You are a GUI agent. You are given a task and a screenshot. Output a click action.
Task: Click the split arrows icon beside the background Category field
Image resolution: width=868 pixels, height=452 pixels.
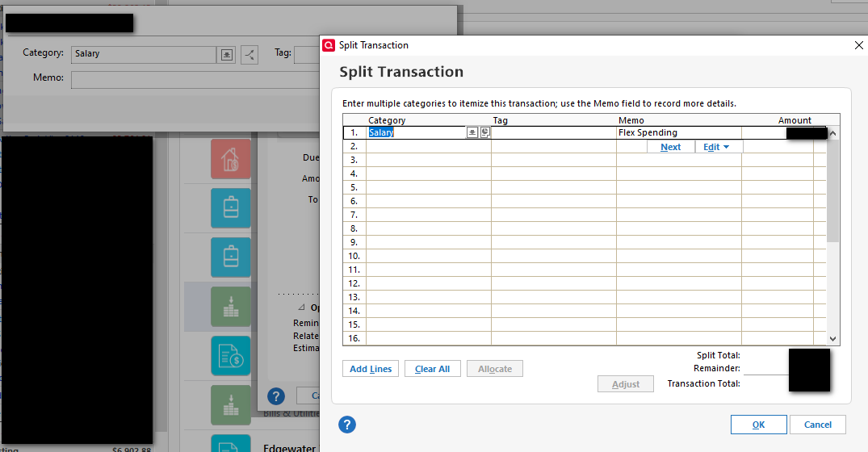coord(249,55)
